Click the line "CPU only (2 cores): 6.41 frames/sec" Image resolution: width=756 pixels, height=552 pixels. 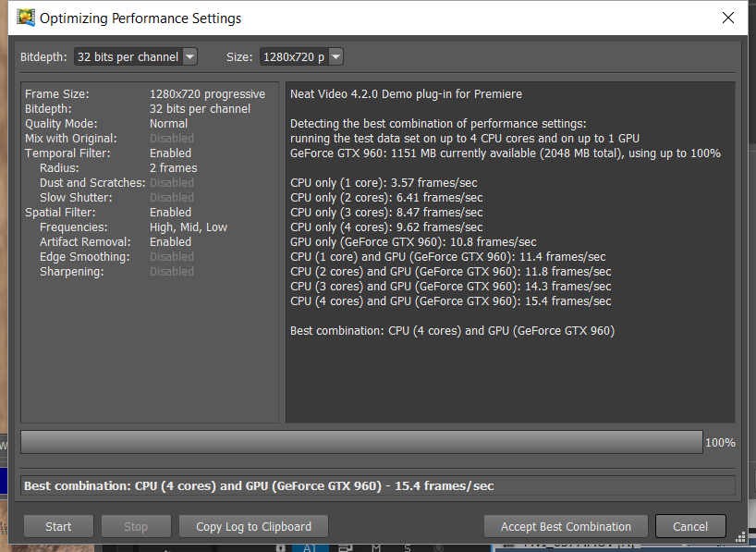pyautogui.click(x=386, y=198)
